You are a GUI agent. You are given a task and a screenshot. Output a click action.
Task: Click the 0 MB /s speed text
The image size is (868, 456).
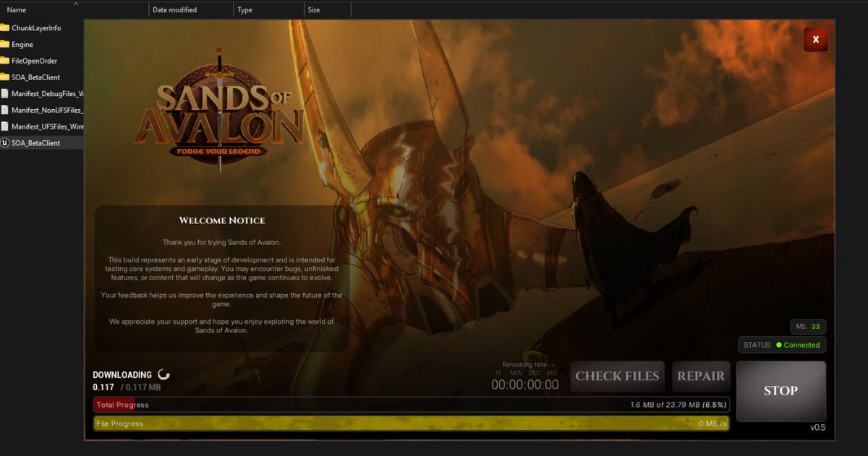click(712, 423)
